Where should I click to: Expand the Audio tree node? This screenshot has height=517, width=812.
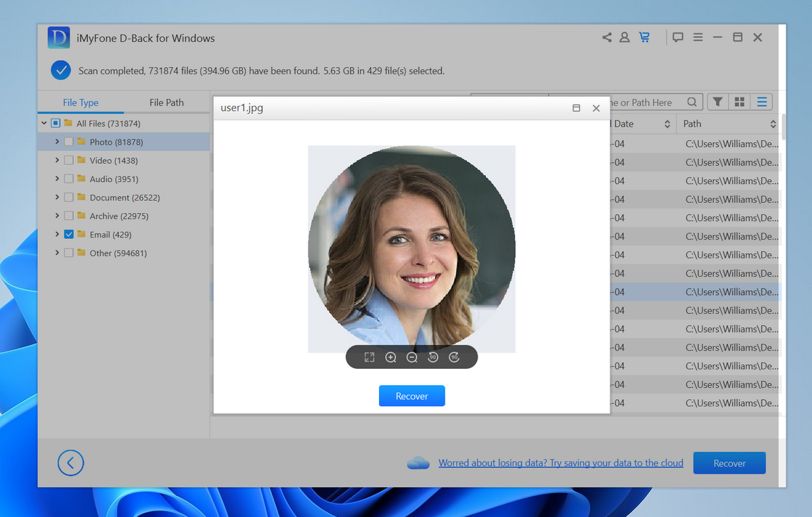coord(57,179)
